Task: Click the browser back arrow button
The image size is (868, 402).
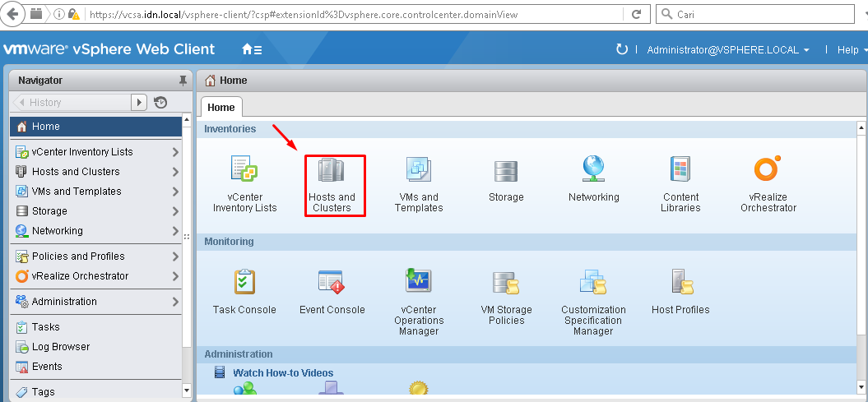Action: click(x=13, y=14)
